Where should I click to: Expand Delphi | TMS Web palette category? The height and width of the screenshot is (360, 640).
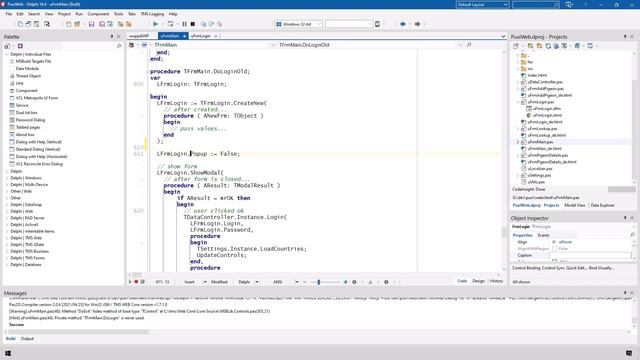[7, 238]
